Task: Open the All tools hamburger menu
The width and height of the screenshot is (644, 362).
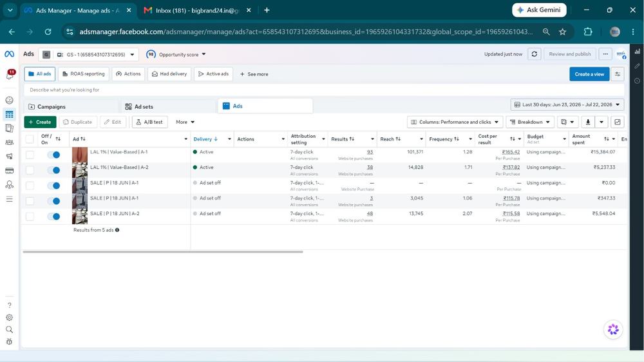Action: tap(9, 199)
